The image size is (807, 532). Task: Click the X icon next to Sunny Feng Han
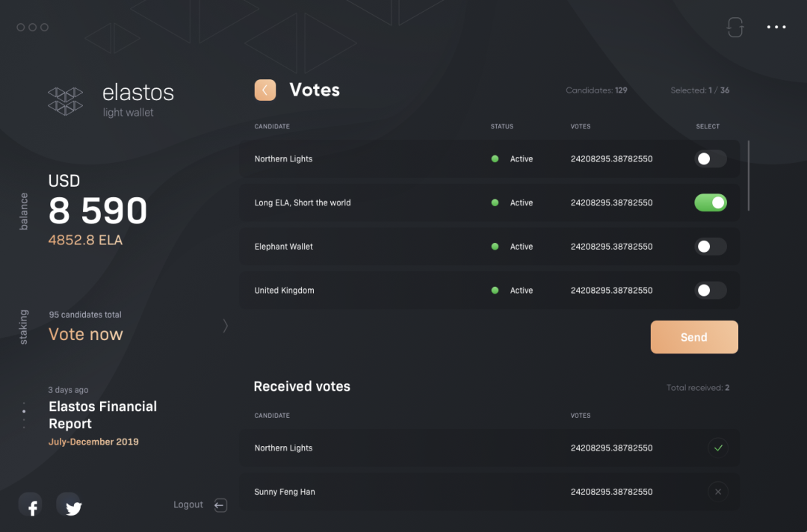(x=718, y=492)
